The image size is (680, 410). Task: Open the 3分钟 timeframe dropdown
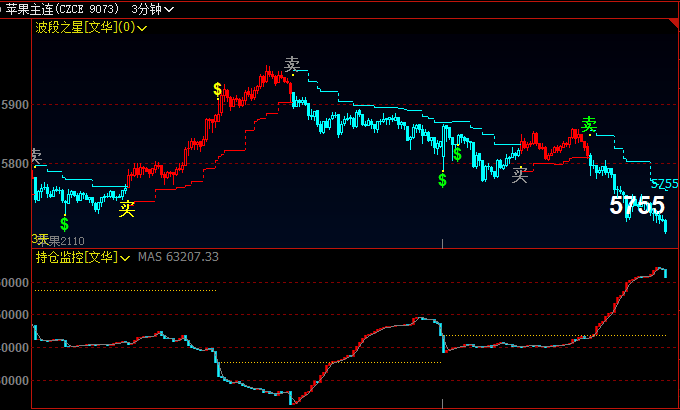(152, 9)
